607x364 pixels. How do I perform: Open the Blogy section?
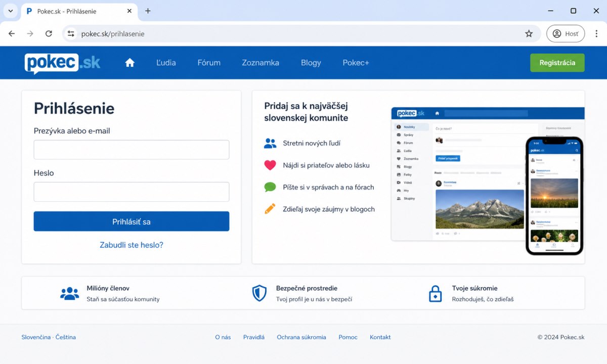pyautogui.click(x=311, y=63)
